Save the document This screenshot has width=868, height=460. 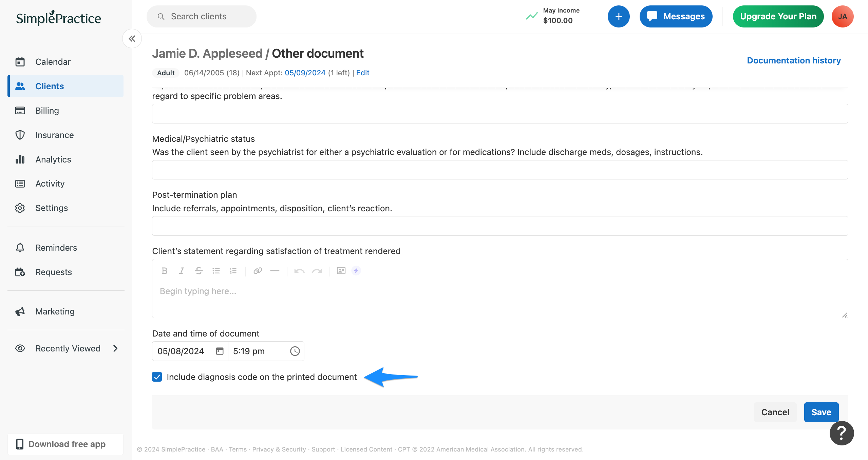(x=821, y=412)
